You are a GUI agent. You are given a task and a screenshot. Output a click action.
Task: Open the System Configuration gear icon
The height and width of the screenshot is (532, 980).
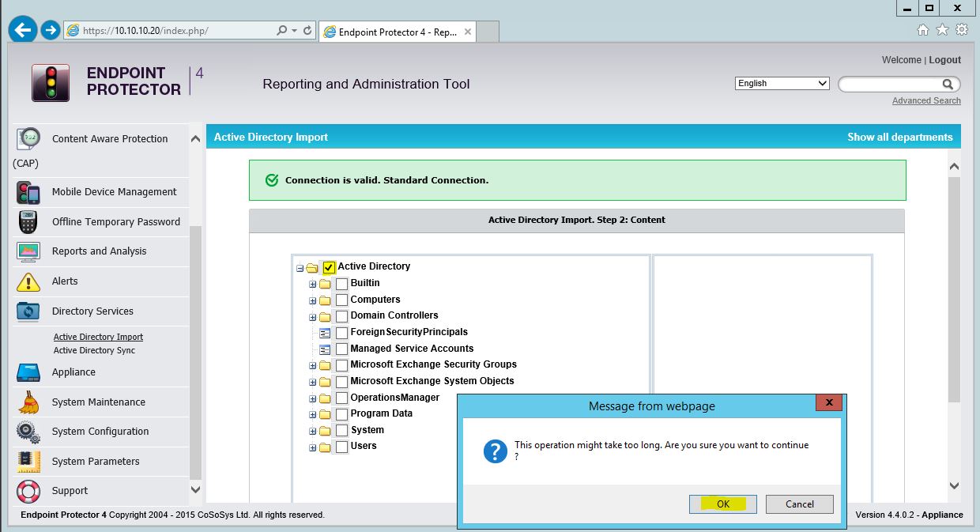(x=28, y=432)
